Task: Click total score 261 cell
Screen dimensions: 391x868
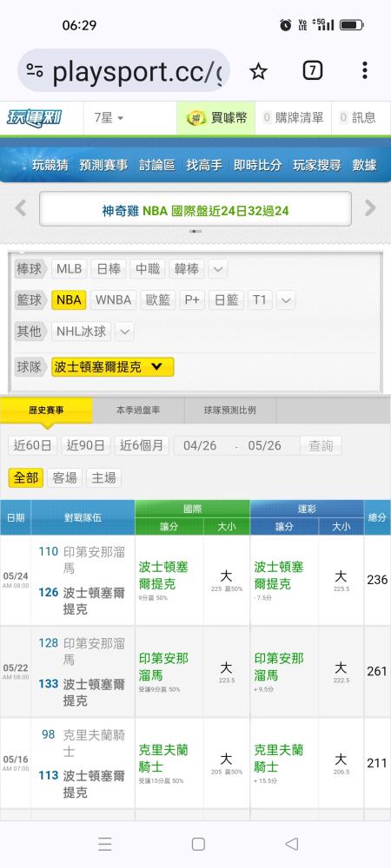Action: point(377,672)
